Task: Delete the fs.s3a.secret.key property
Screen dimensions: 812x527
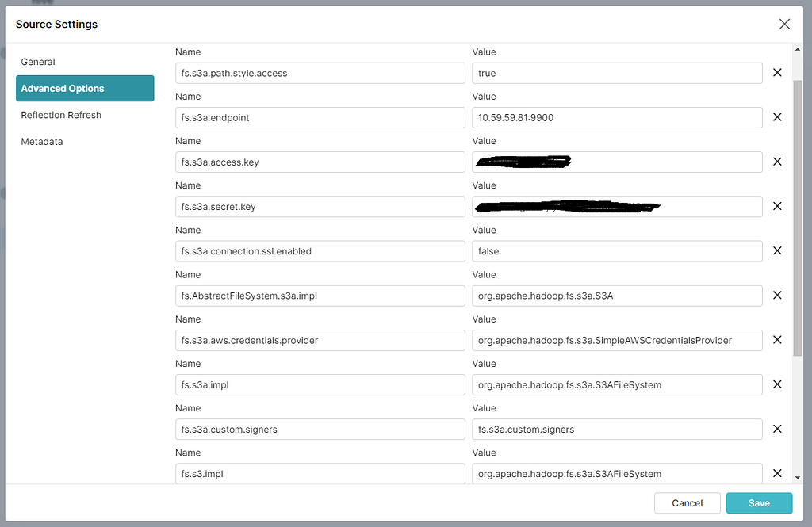Action: point(777,206)
